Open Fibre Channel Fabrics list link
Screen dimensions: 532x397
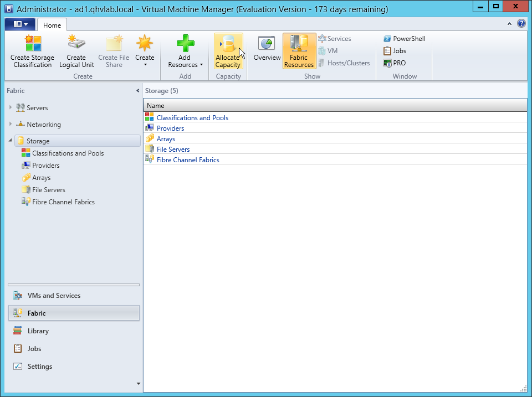click(x=188, y=160)
